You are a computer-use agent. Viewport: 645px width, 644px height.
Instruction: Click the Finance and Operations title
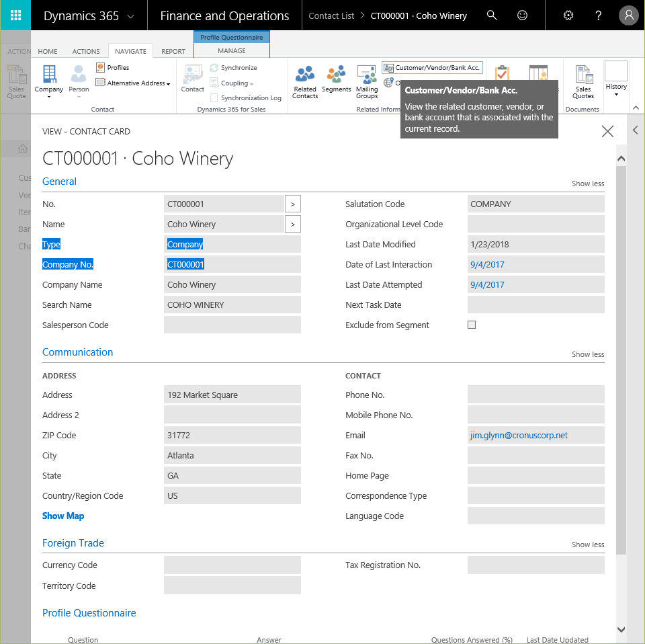click(224, 15)
